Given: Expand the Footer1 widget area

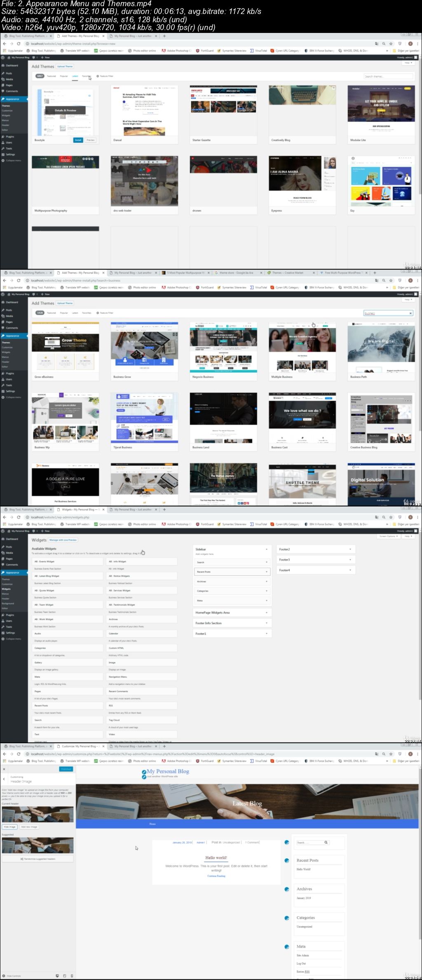Looking at the screenshot, I should (232, 634).
